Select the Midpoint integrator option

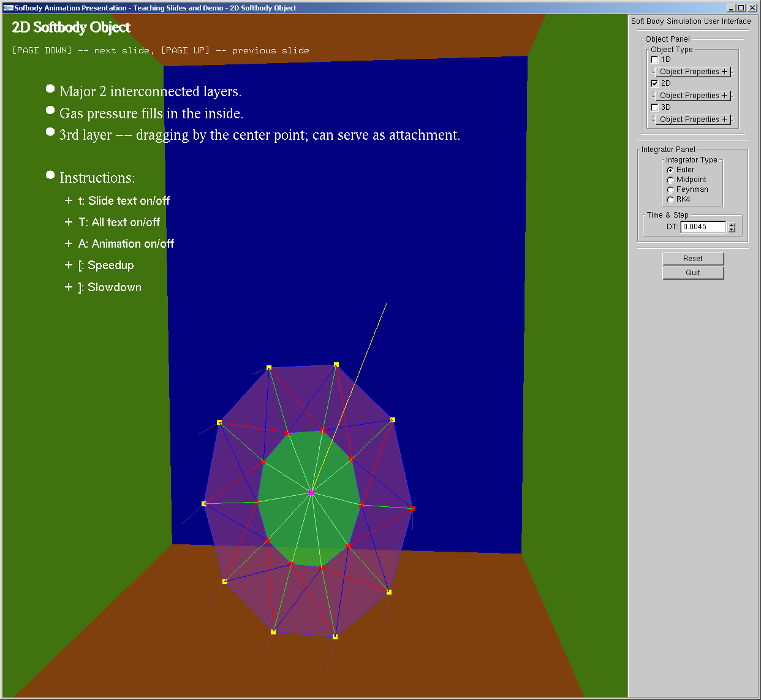670,180
